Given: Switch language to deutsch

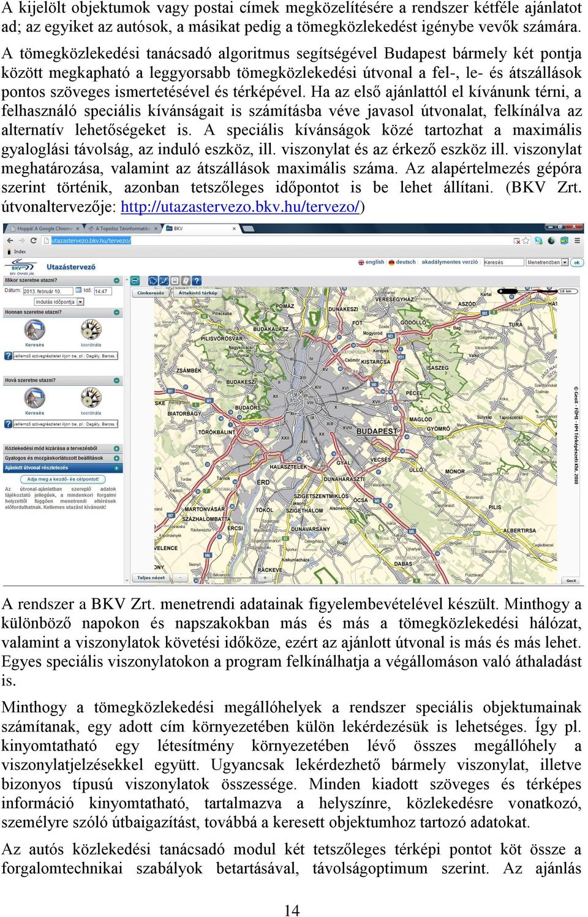Looking at the screenshot, I should [405, 262].
